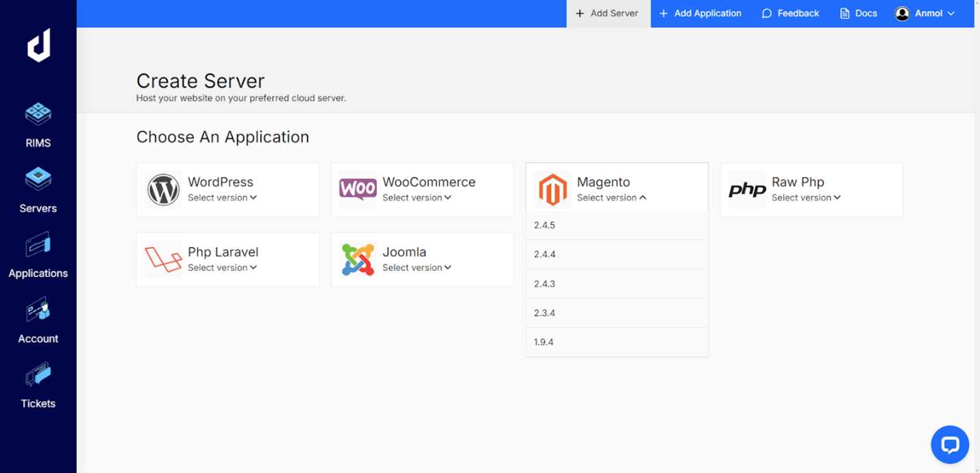Click the Feedback speech bubble icon
This screenshot has height=473, width=980.
click(x=767, y=14)
